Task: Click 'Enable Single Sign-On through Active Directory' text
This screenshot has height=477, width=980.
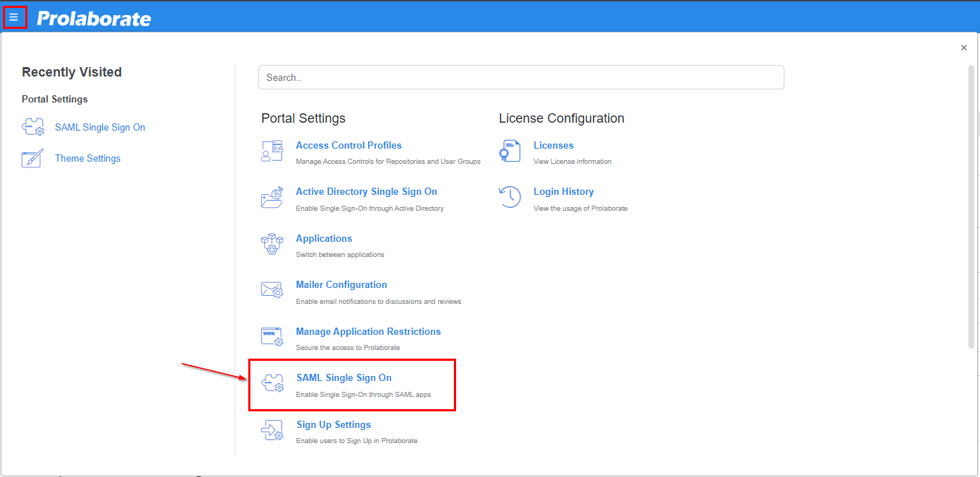Action: tap(369, 209)
